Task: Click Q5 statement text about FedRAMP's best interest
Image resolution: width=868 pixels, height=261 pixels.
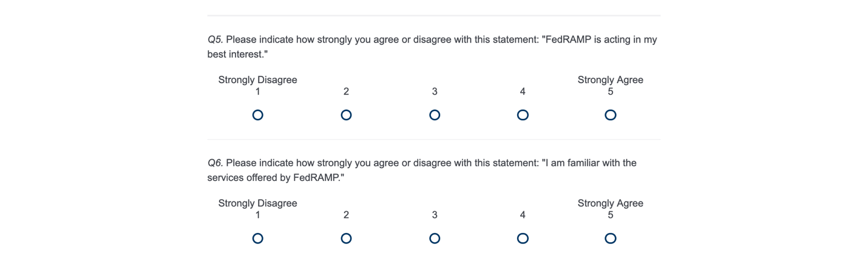Action: tap(432, 40)
